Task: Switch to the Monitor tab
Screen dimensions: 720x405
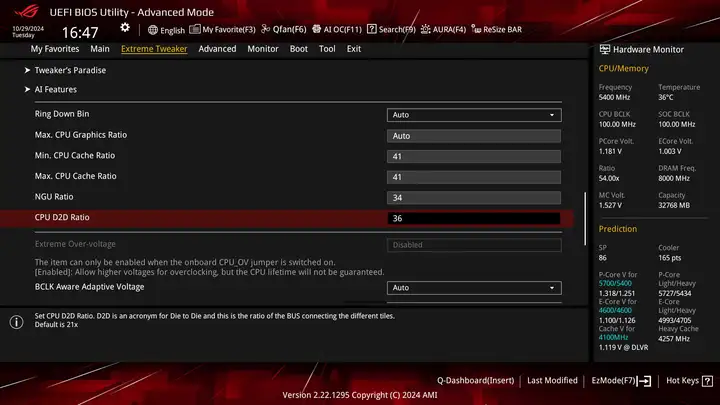Action: 263,49
